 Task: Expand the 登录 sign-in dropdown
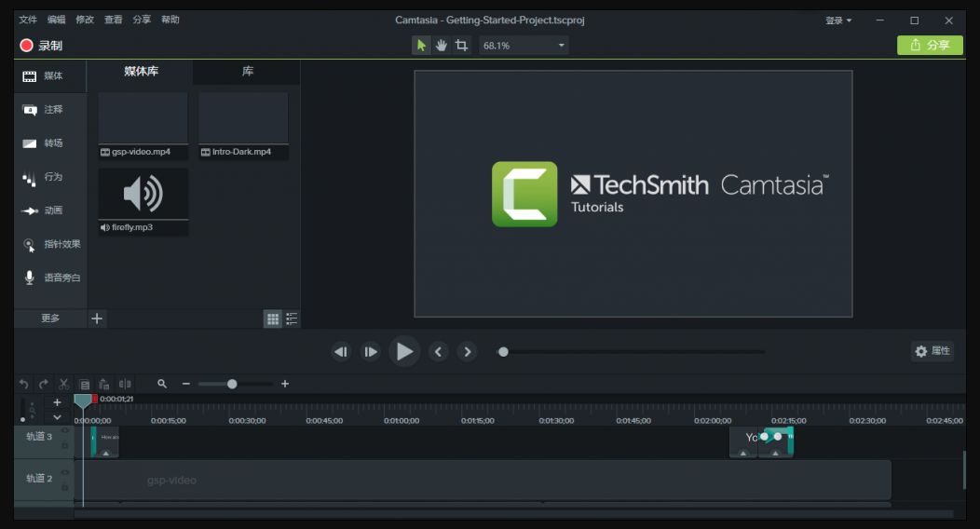click(838, 20)
